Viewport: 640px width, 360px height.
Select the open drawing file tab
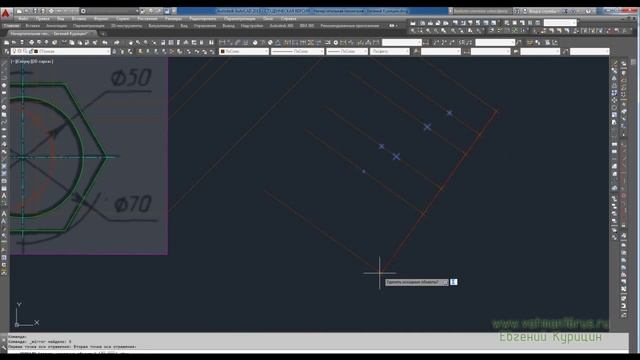52,33
